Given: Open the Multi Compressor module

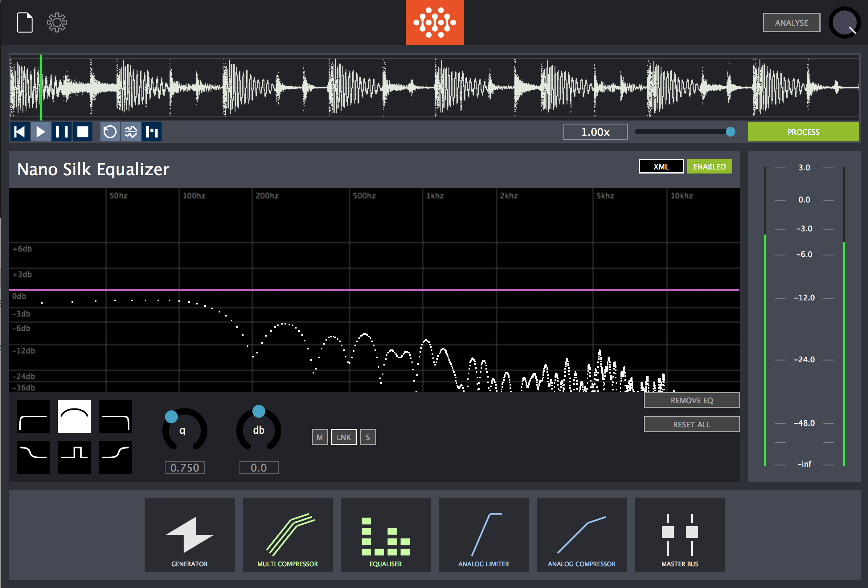Looking at the screenshot, I should point(288,535).
